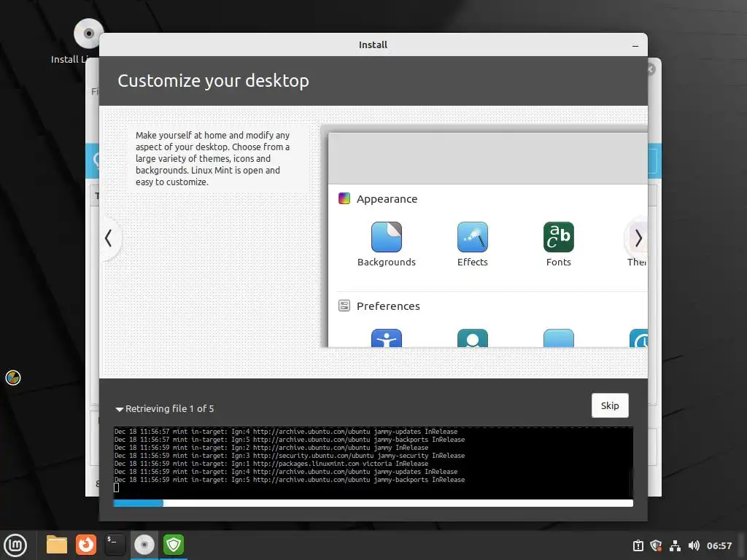
Task: Click the Skip button
Action: (x=610, y=405)
